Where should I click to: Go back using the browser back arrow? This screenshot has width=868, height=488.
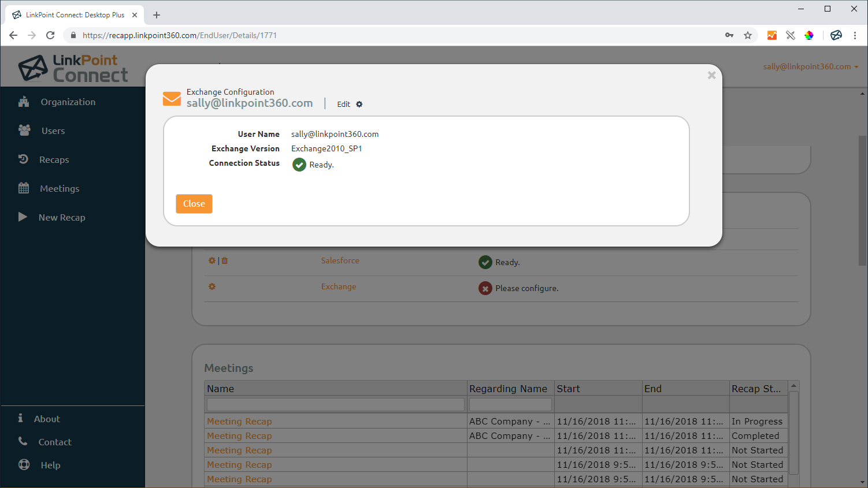pos(13,35)
